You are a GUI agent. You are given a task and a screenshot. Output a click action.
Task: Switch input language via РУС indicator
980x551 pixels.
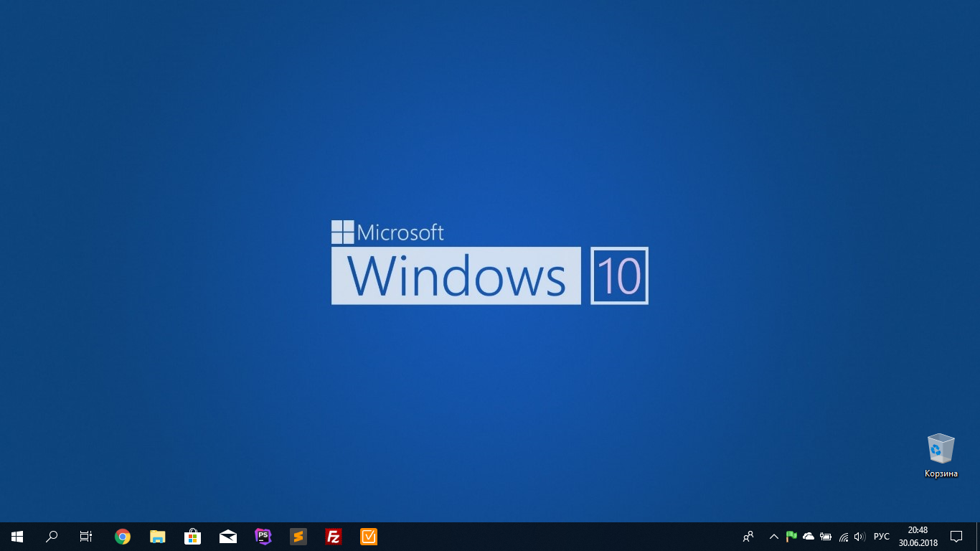(x=882, y=537)
